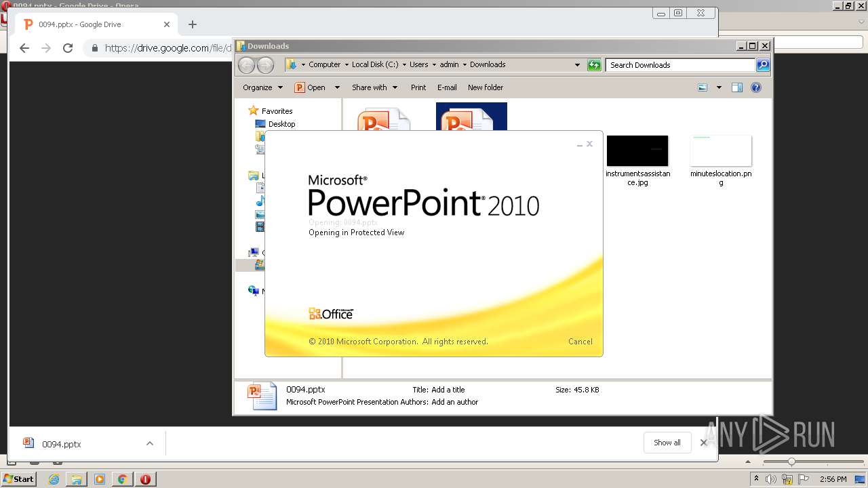Select the 0094.pptx - Google Drive tab

[96, 24]
